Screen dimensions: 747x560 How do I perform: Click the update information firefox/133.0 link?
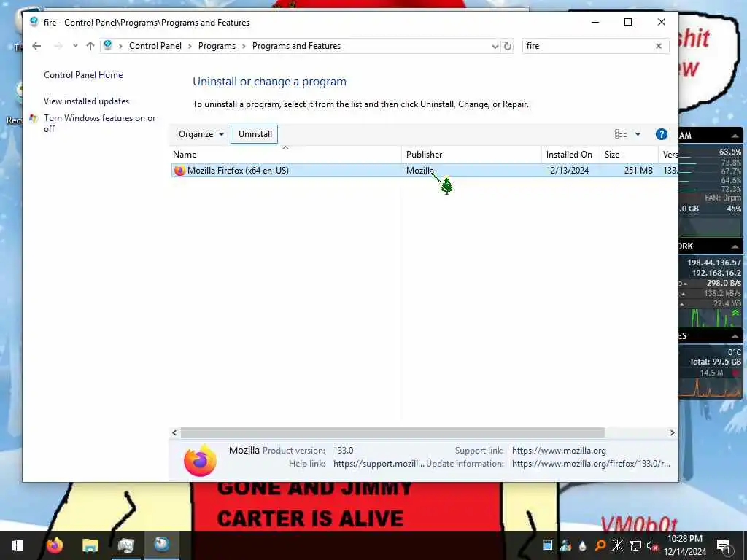[x=591, y=464]
